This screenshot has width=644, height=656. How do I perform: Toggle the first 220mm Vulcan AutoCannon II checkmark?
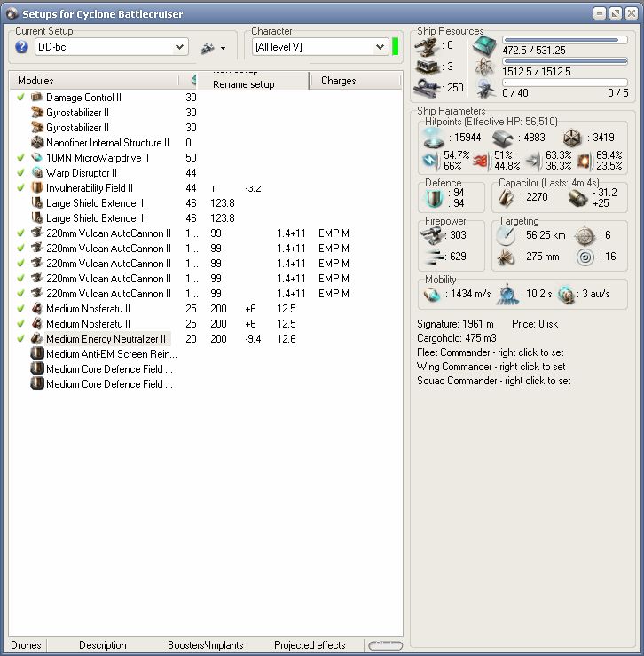click(20, 233)
